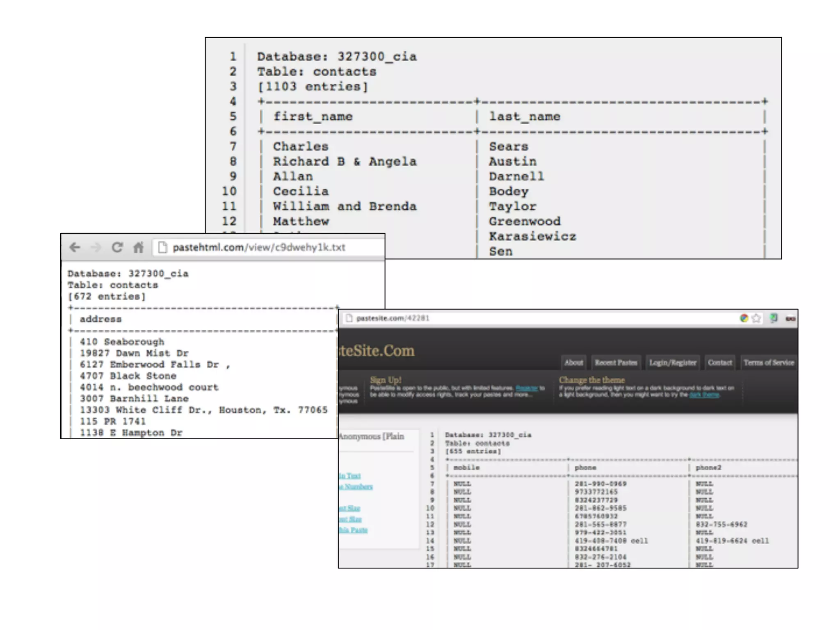Open the About tab

tap(573, 363)
